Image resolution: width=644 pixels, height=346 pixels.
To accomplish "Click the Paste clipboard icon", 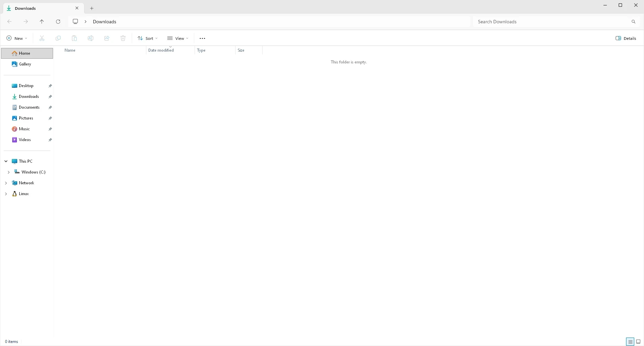I will click(74, 38).
